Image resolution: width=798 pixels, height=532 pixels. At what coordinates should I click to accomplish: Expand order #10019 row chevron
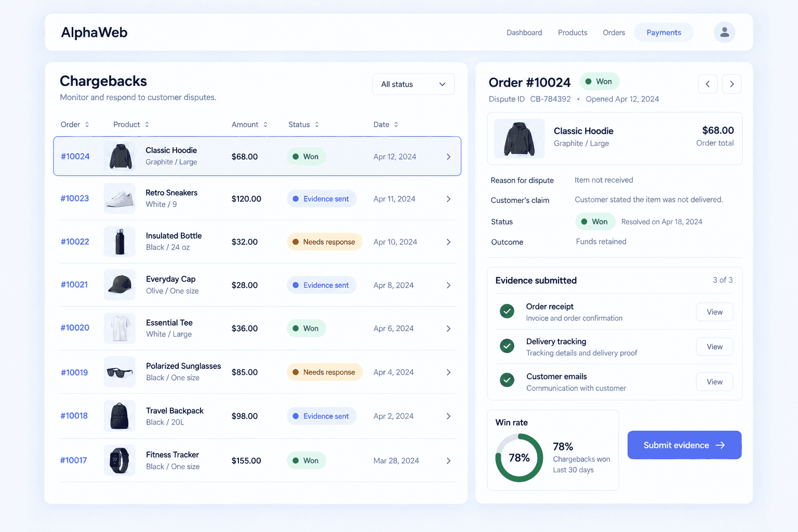point(448,373)
